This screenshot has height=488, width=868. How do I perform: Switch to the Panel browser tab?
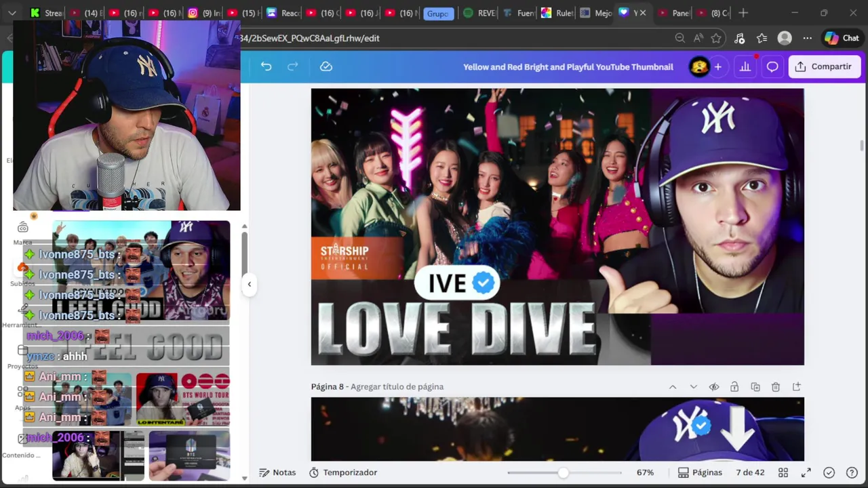674,13
